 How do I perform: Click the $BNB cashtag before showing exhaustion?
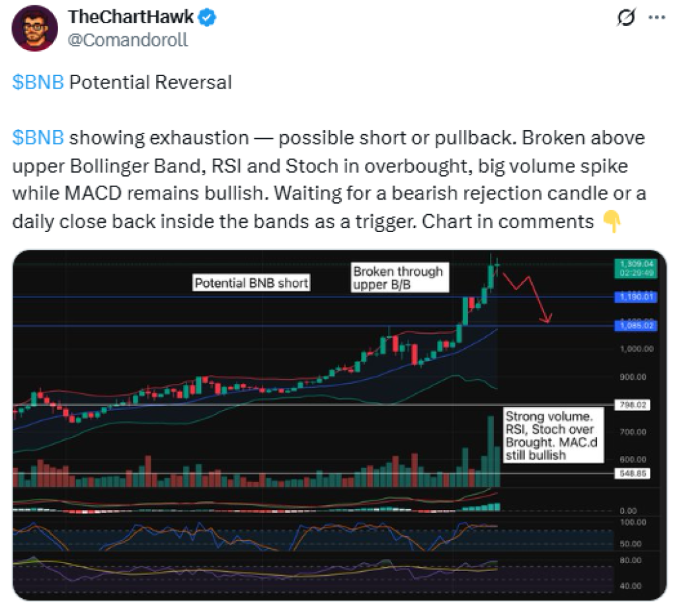point(38,138)
